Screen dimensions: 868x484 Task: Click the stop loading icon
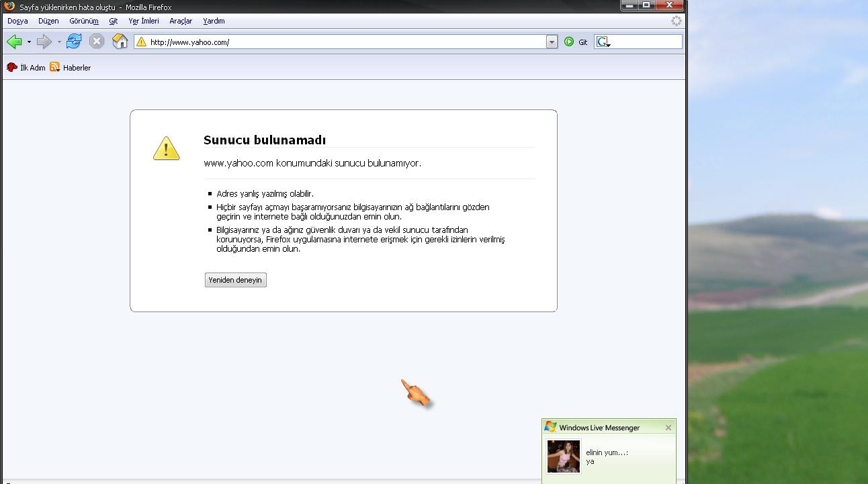(x=97, y=42)
